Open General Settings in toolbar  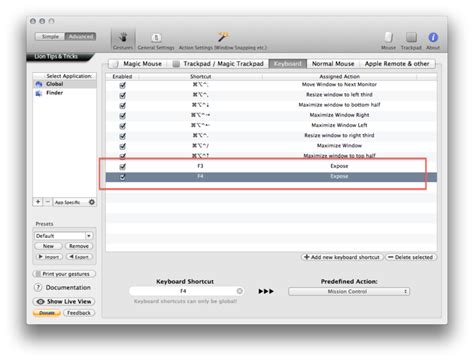coord(156,41)
